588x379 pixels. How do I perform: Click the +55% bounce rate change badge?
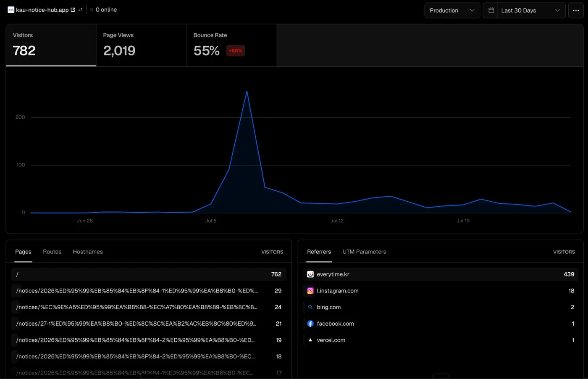coord(236,51)
